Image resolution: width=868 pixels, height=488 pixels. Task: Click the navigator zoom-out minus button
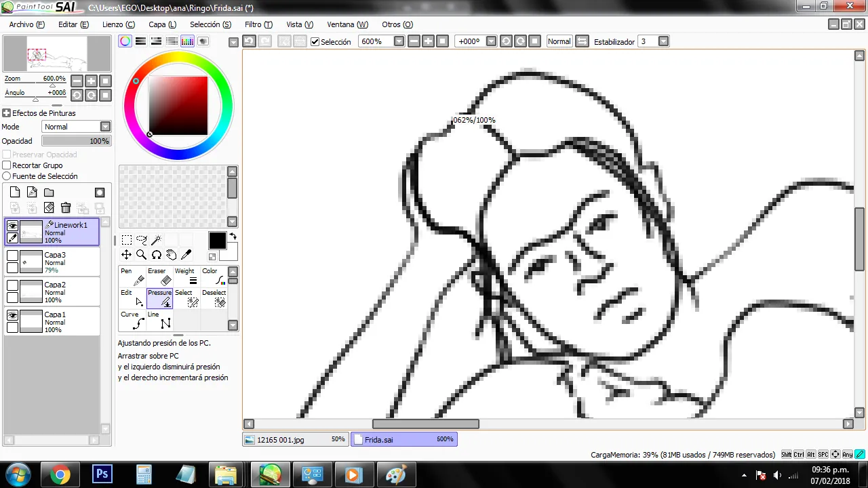click(77, 81)
